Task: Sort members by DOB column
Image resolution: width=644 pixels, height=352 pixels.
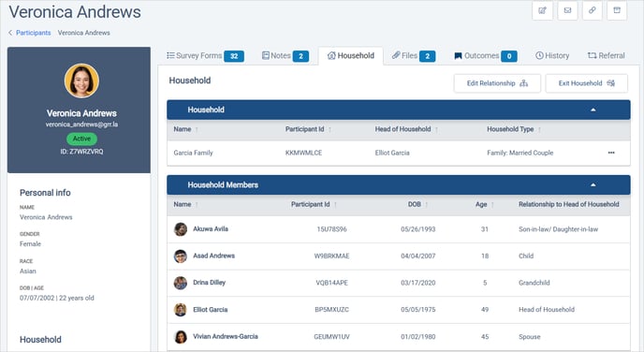Action: tap(417, 204)
